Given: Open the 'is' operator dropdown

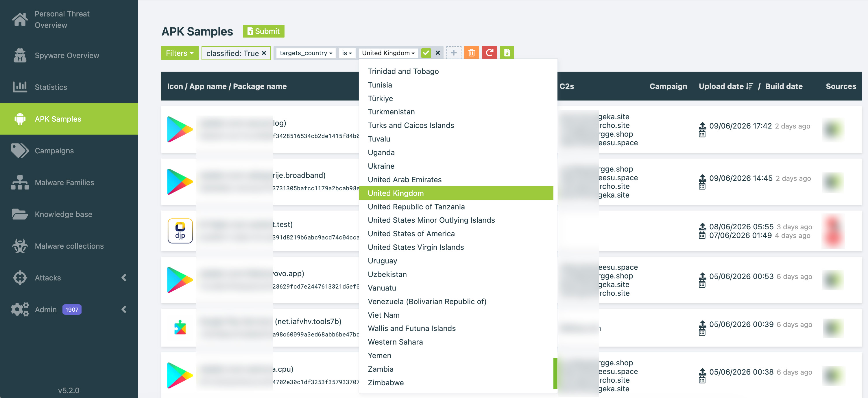Looking at the screenshot, I should click(347, 53).
